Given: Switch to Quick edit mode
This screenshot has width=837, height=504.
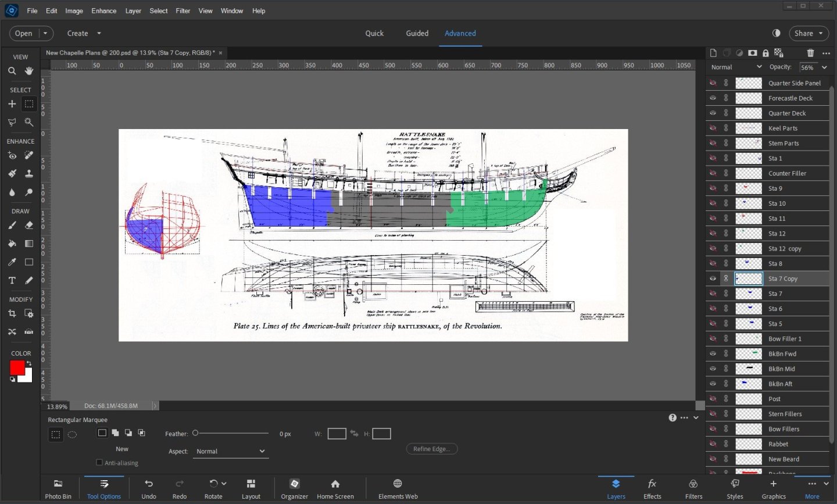Looking at the screenshot, I should [374, 33].
